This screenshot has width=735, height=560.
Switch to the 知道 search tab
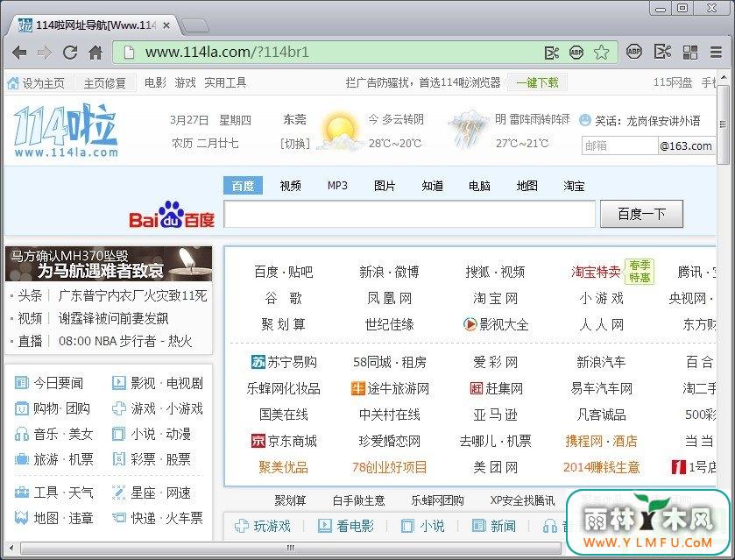point(432,186)
